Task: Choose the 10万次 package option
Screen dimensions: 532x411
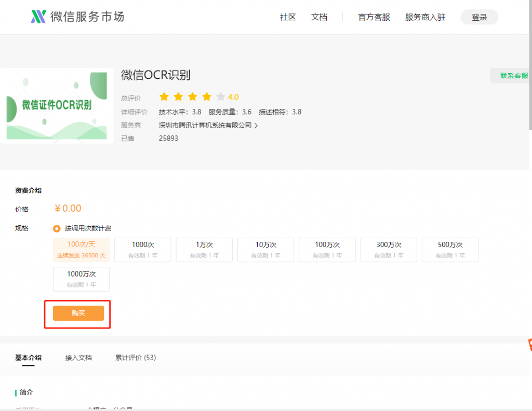Action: [x=265, y=250]
